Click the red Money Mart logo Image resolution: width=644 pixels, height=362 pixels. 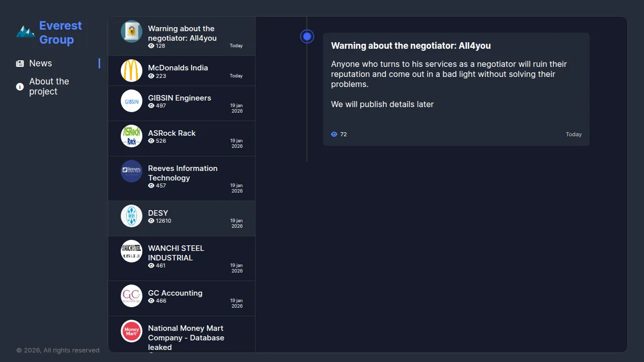pyautogui.click(x=131, y=331)
